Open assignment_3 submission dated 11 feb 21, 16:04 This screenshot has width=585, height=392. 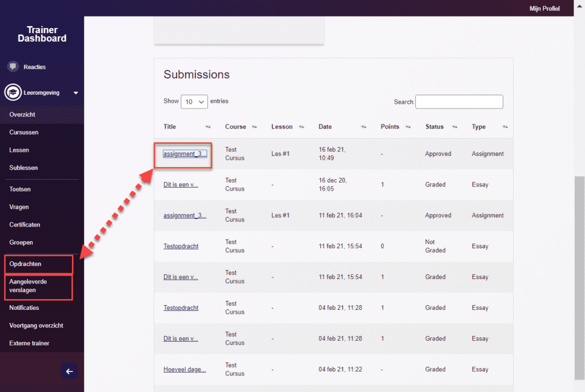[x=185, y=215]
